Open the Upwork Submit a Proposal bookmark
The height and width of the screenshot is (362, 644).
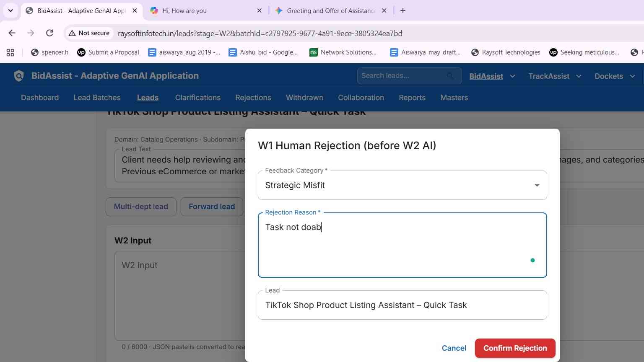(108, 52)
